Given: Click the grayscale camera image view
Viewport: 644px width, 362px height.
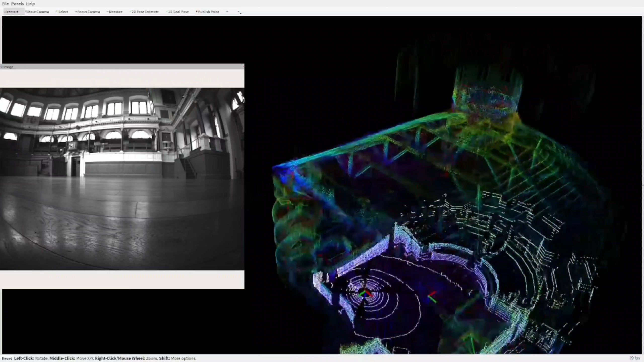Looking at the screenshot, I should click(122, 179).
